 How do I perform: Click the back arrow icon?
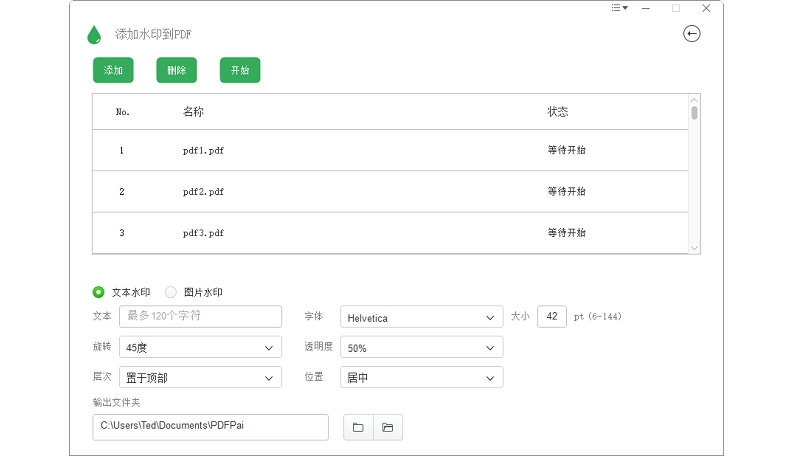point(691,34)
